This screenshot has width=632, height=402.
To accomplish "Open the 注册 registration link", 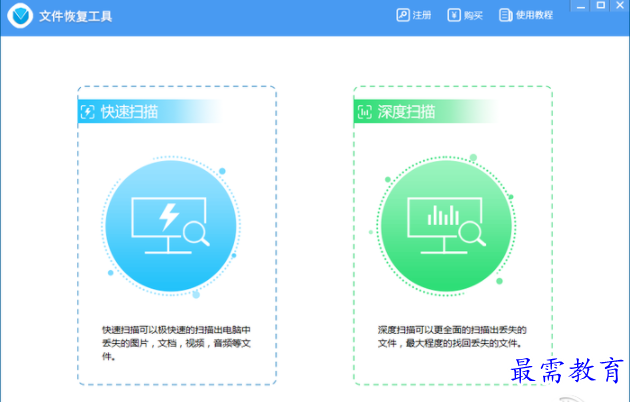I will tap(414, 15).
